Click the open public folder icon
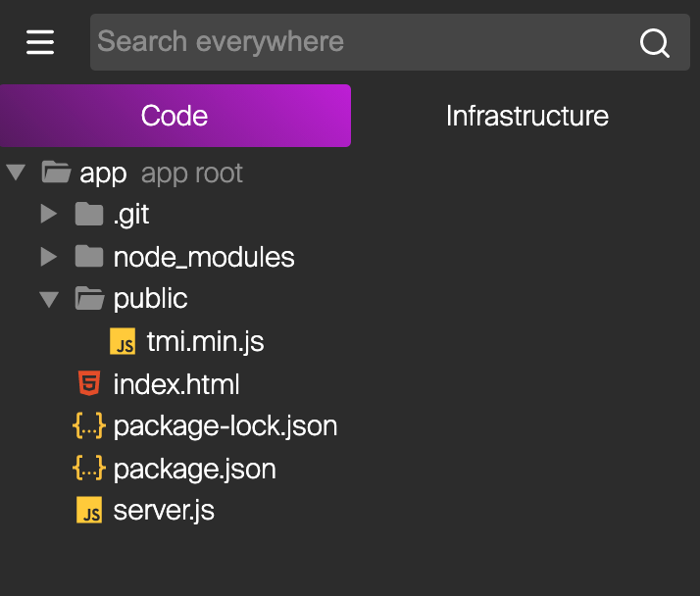Image resolution: width=700 pixels, height=596 pixels. click(x=89, y=299)
